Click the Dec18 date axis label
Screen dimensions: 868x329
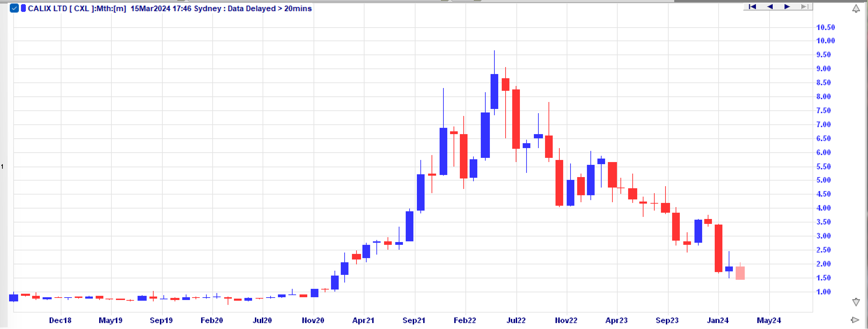coord(60,320)
